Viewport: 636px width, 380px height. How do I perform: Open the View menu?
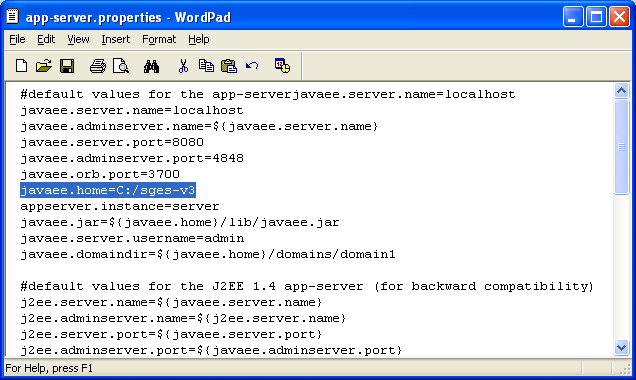tap(78, 39)
